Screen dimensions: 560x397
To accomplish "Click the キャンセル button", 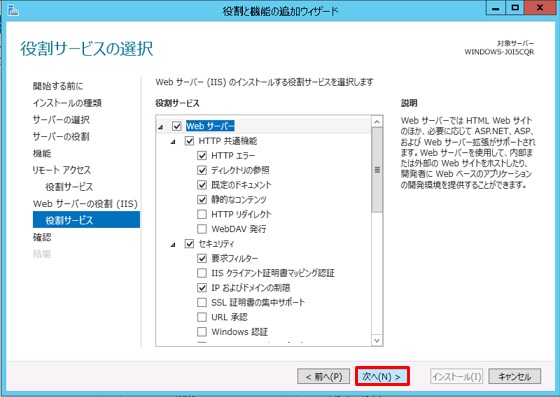I will (x=515, y=376).
